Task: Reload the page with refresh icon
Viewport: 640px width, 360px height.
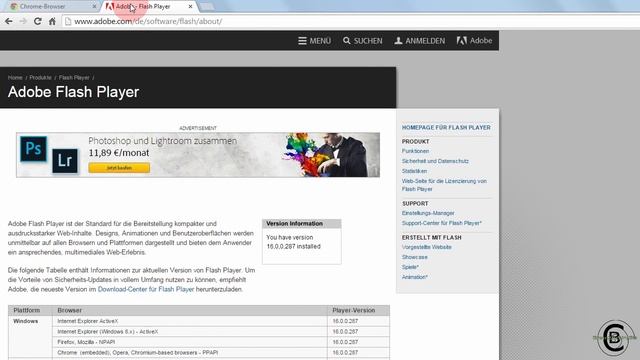Action: [x=38, y=21]
